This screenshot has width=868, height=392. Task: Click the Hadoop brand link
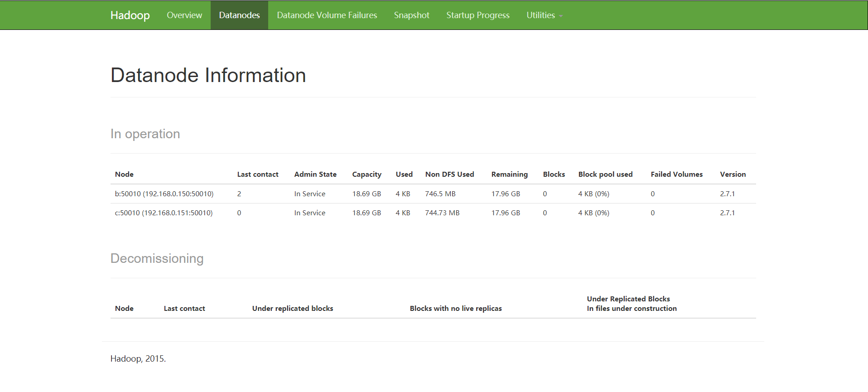point(130,15)
